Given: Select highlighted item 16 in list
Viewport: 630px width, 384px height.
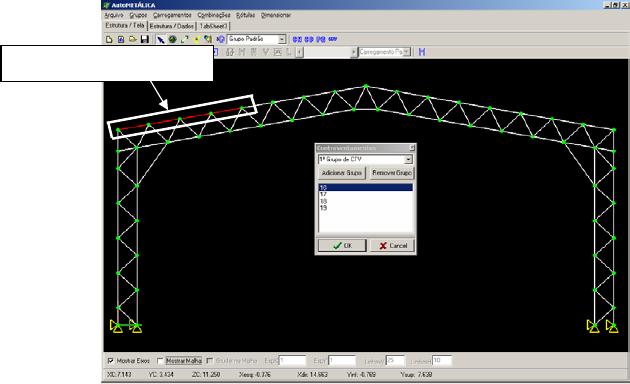Looking at the screenshot, I should point(365,188).
